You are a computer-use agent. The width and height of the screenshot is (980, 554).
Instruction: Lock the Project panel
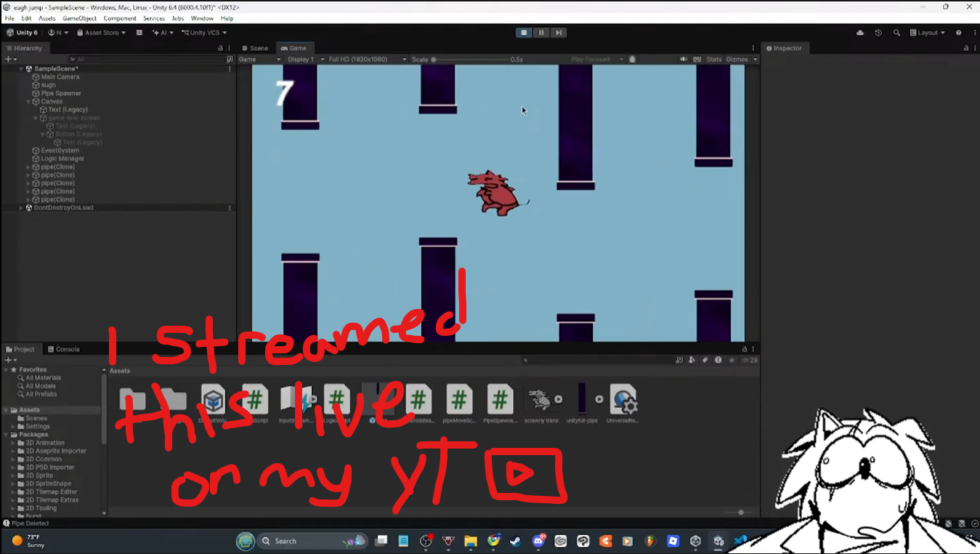[745, 349]
